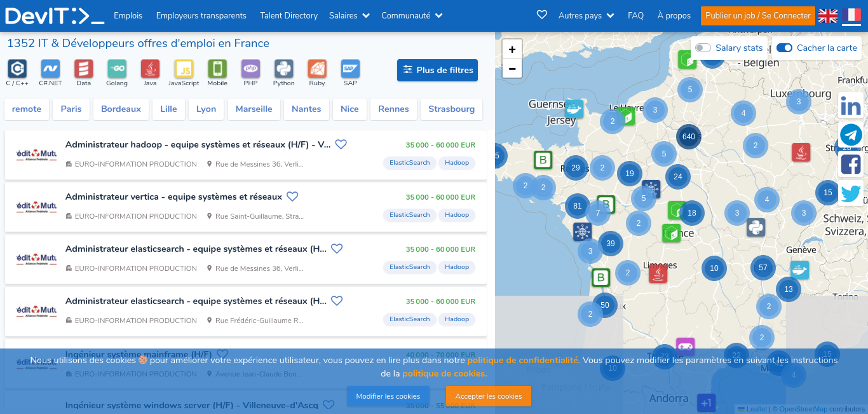Go to Employeurs transparents page
Screen dimensions: 868x414
201,15
